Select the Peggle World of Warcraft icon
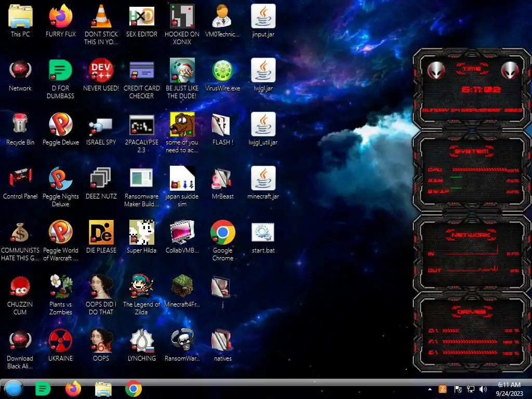 click(x=61, y=232)
